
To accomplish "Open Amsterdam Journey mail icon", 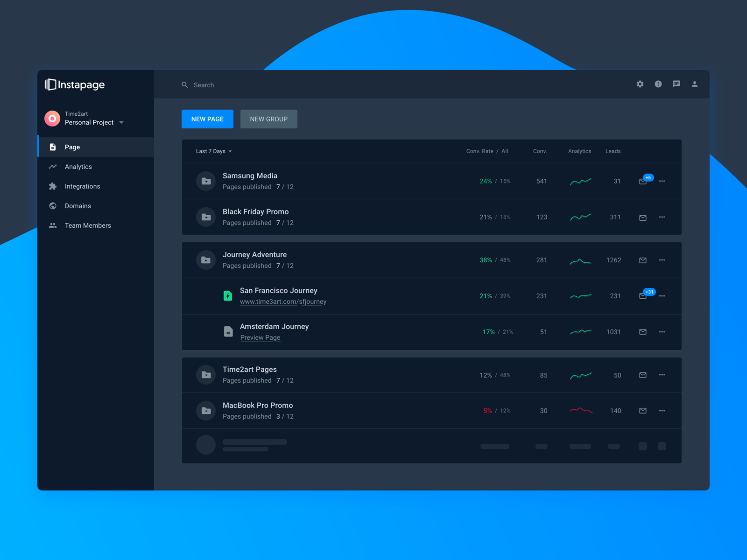I will (x=643, y=332).
